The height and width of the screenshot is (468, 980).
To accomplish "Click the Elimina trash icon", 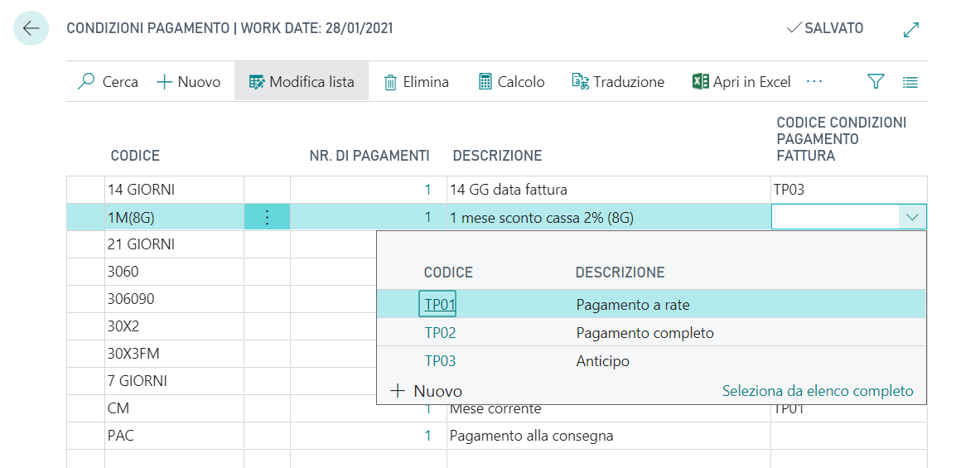I will coord(391,81).
